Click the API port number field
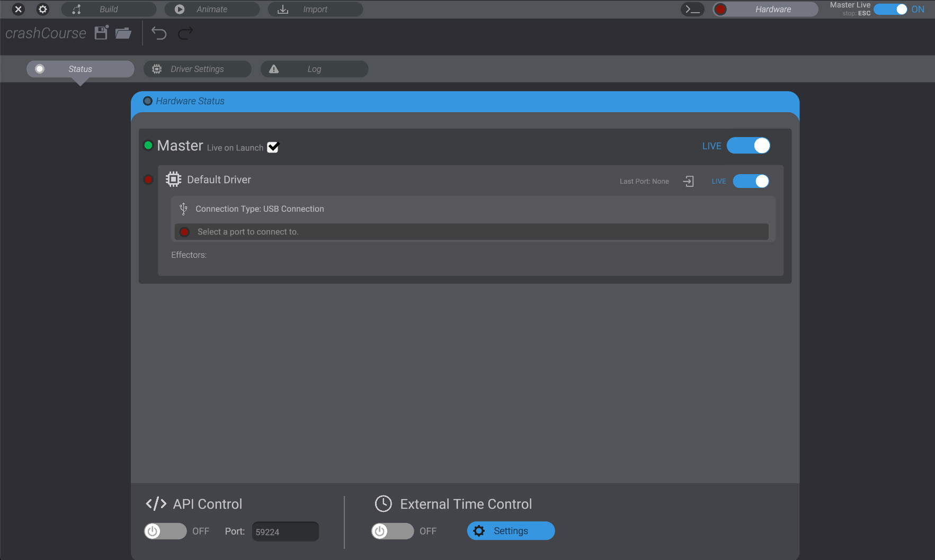This screenshot has height=560, width=935. [x=285, y=531]
